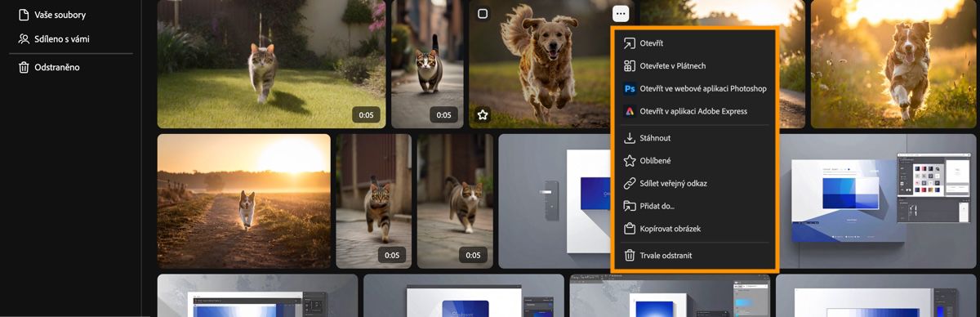The height and width of the screenshot is (317, 980).
Task: Click the folder icon beside Přidat do...
Action: [x=630, y=206]
